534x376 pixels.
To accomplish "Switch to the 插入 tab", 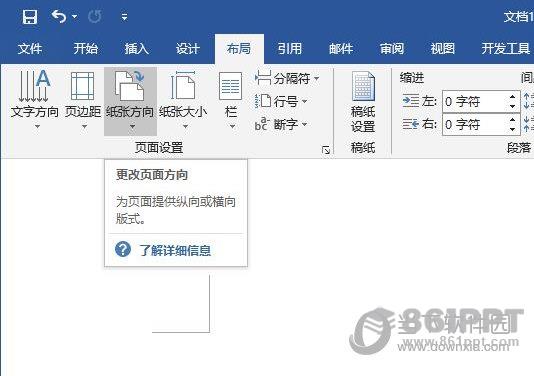I will pos(136,49).
